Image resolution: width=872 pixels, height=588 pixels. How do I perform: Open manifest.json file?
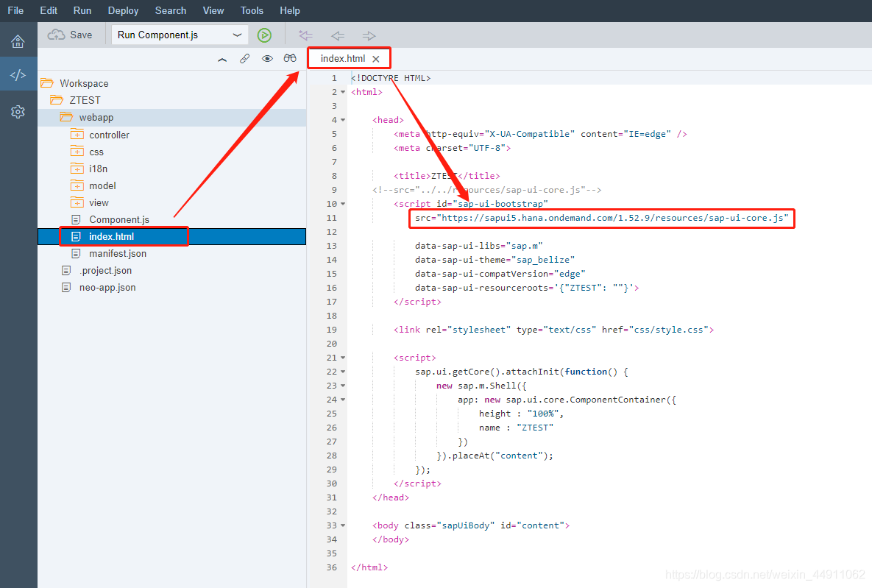(x=118, y=254)
